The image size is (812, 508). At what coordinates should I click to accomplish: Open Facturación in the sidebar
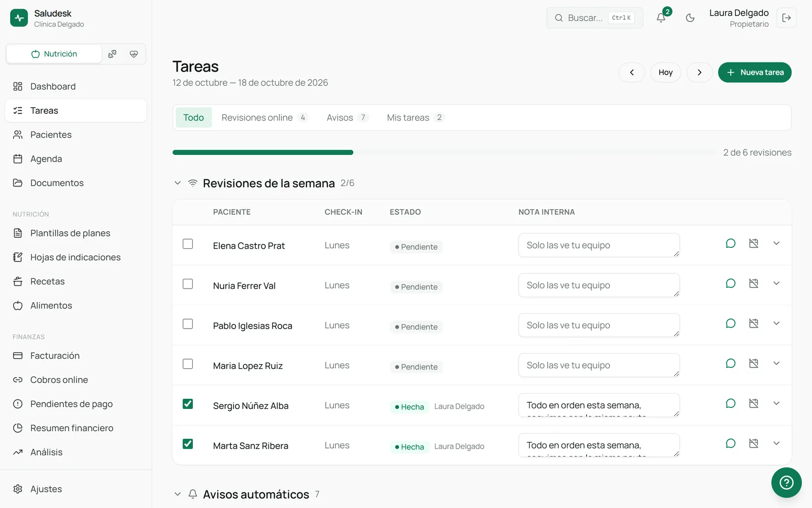(76, 356)
